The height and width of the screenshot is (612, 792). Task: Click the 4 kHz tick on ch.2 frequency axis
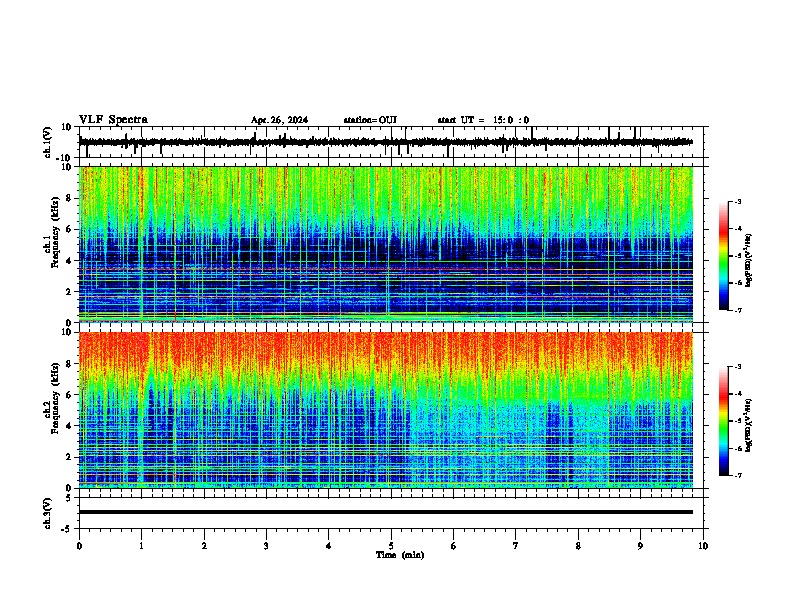coord(70,426)
